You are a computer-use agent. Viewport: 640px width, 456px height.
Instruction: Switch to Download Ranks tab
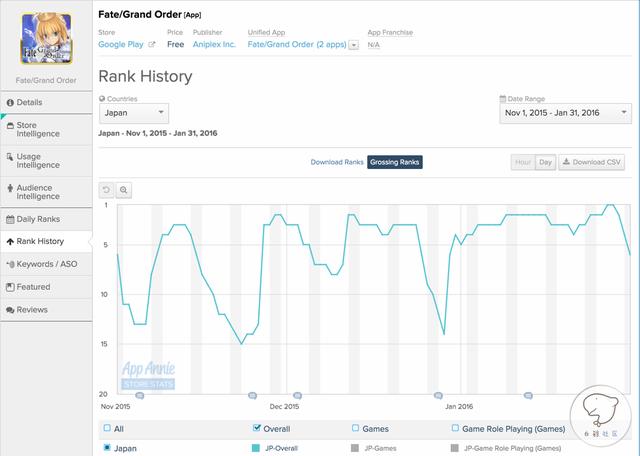pyautogui.click(x=337, y=162)
